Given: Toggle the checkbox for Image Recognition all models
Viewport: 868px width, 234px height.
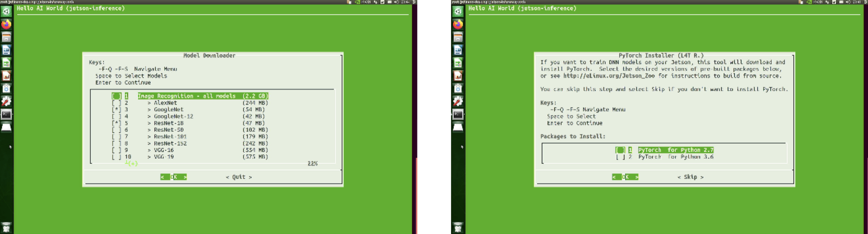Looking at the screenshot, I should (116, 96).
